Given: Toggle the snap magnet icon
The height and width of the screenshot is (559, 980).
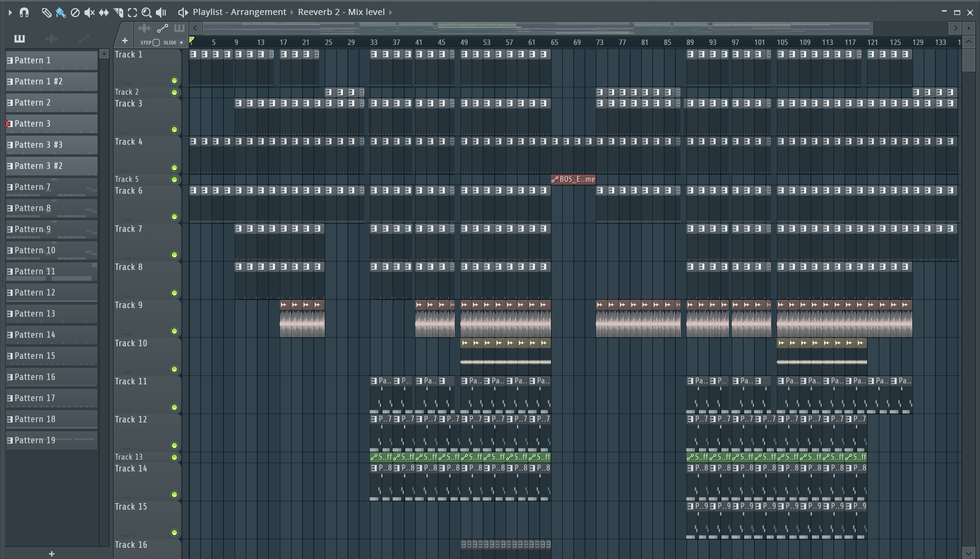Looking at the screenshot, I should click(24, 12).
